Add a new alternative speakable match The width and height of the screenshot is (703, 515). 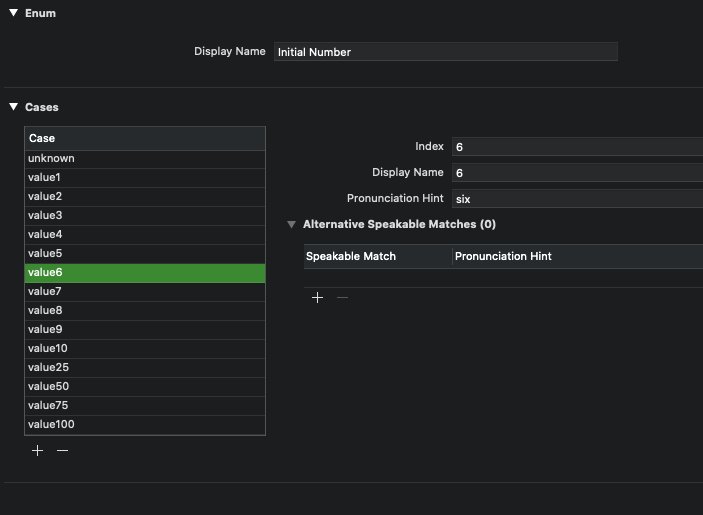click(317, 298)
